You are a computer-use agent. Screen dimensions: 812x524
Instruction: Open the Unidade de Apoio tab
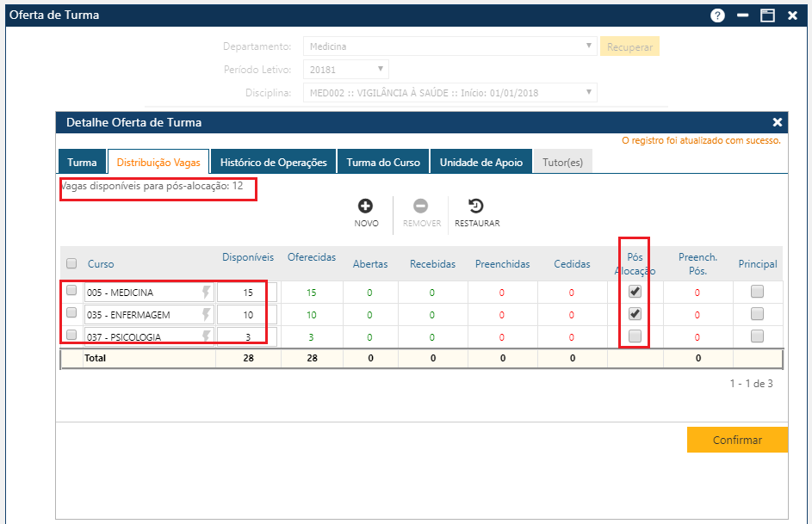point(480,163)
